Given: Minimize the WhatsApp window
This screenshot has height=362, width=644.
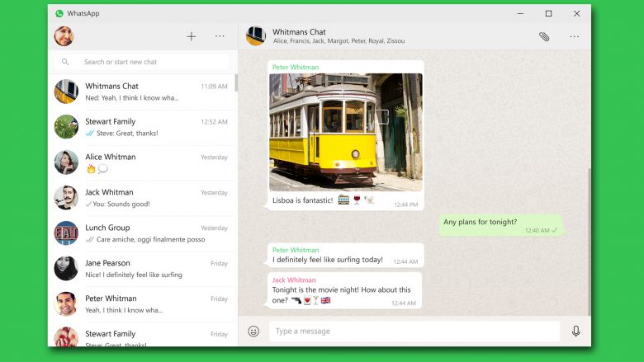Looking at the screenshot, I should pos(520,13).
